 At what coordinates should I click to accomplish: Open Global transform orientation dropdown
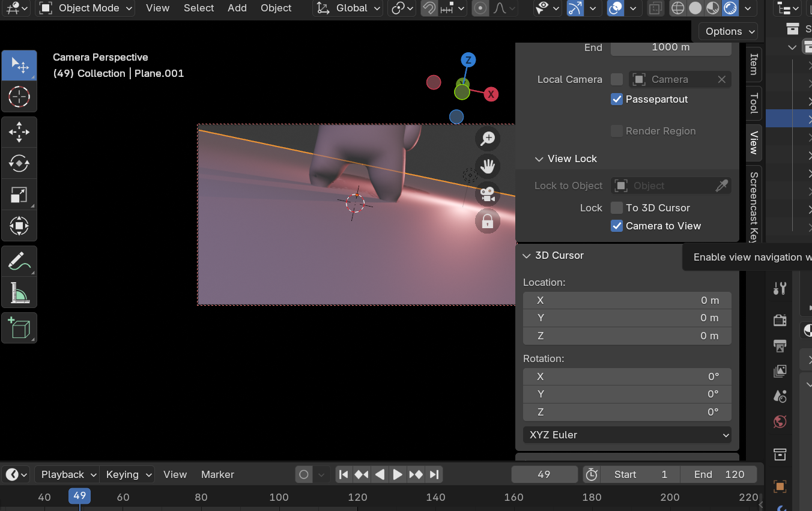pyautogui.click(x=349, y=8)
